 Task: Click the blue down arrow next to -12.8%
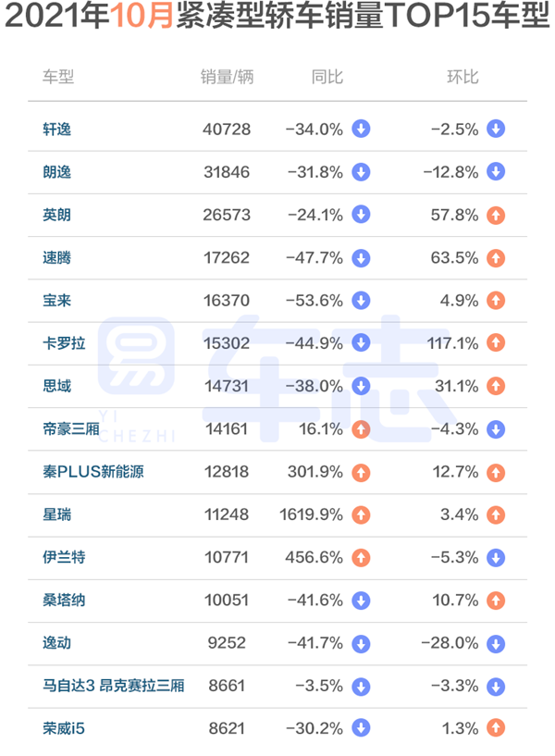[496, 171]
